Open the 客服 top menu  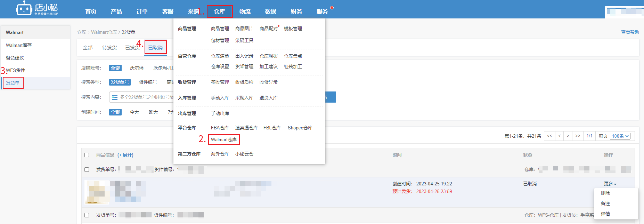pos(168,11)
